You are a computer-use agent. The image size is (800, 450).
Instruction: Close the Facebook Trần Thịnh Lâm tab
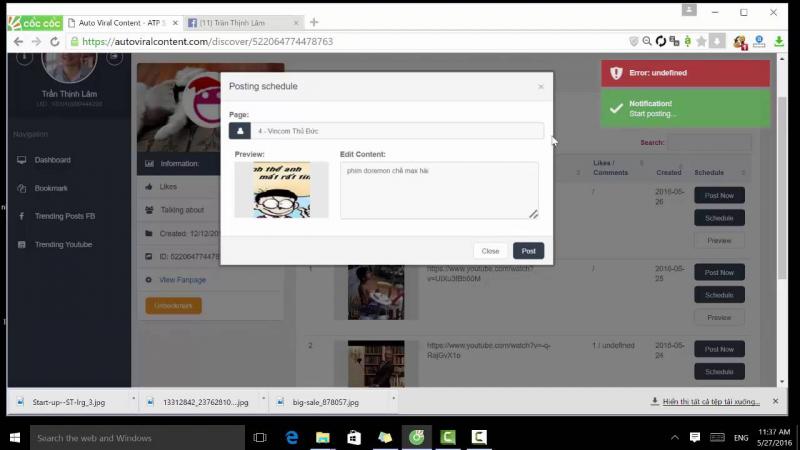coord(295,23)
